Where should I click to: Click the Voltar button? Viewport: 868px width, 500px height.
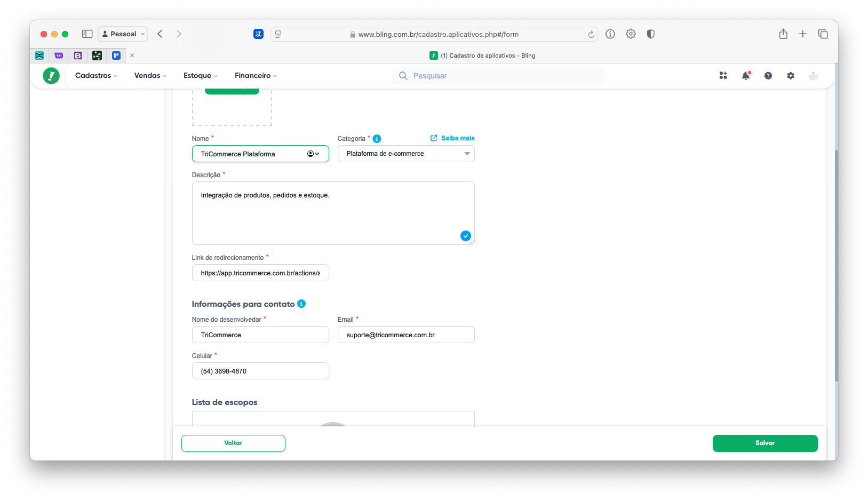[233, 443]
